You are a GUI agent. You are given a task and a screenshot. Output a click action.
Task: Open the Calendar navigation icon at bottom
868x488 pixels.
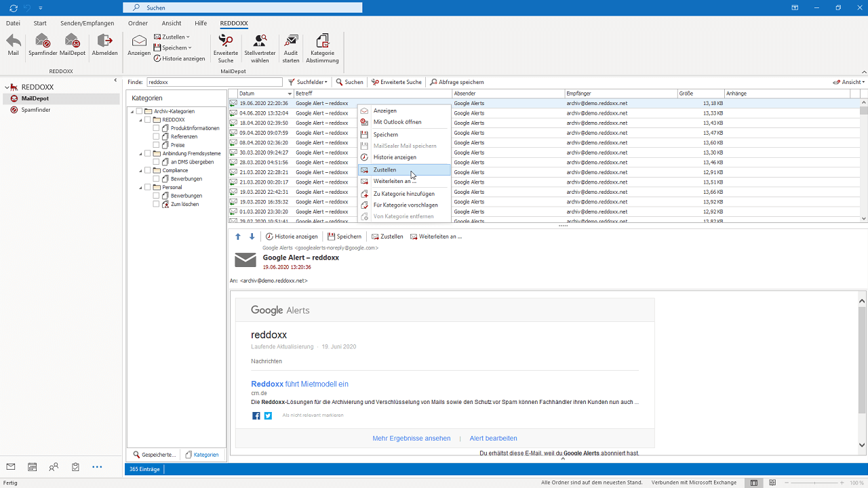(x=32, y=467)
